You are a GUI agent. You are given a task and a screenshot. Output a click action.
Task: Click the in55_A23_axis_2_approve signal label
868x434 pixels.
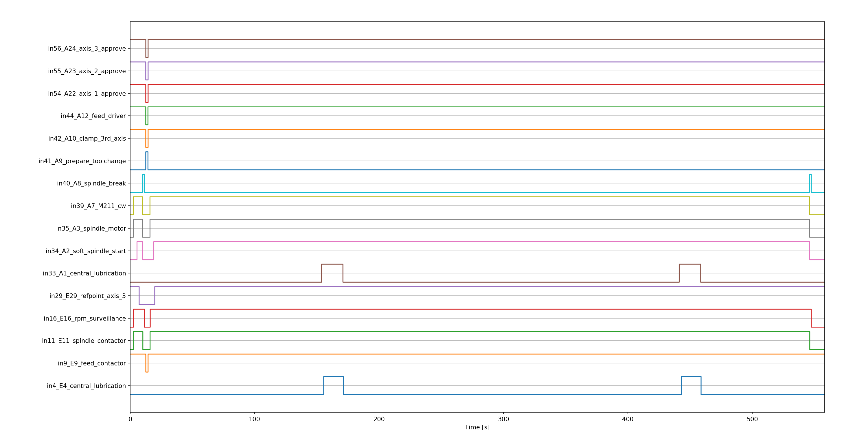(x=87, y=71)
